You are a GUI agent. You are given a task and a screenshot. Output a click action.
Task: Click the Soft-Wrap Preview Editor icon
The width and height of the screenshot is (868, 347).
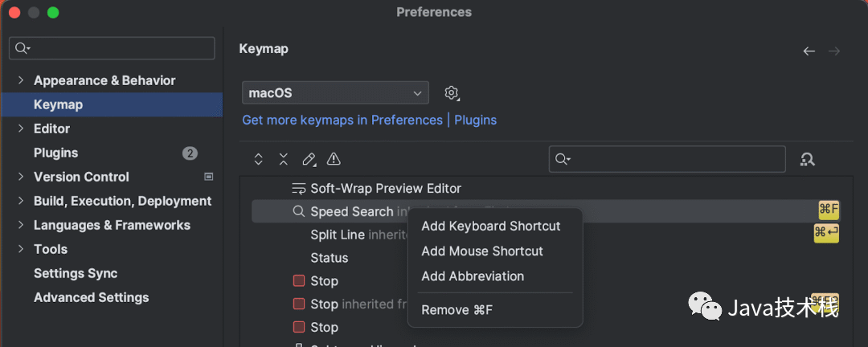point(299,189)
